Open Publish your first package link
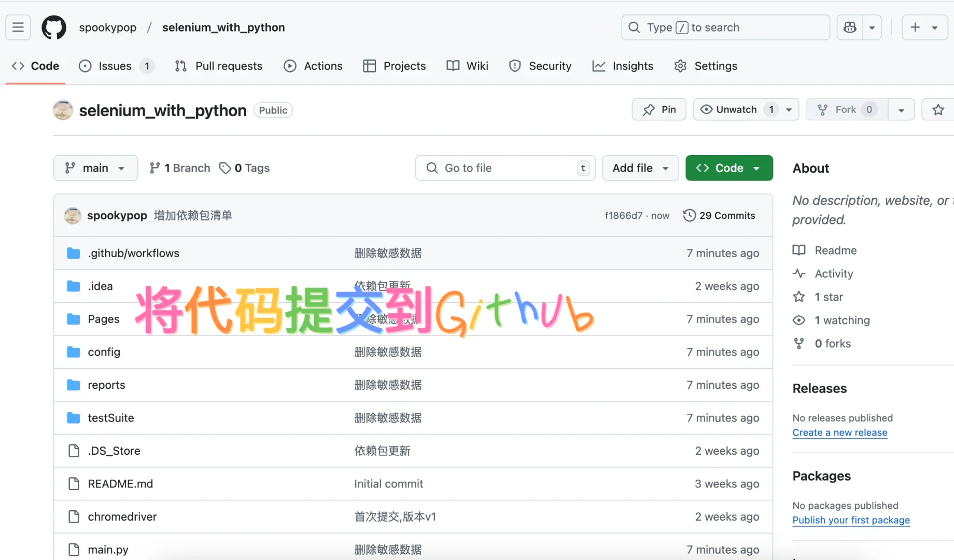954x560 pixels. [851, 520]
